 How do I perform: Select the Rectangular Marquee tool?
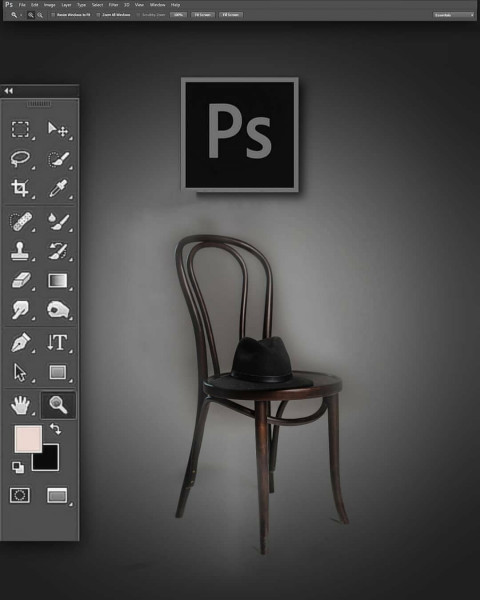coord(20,129)
